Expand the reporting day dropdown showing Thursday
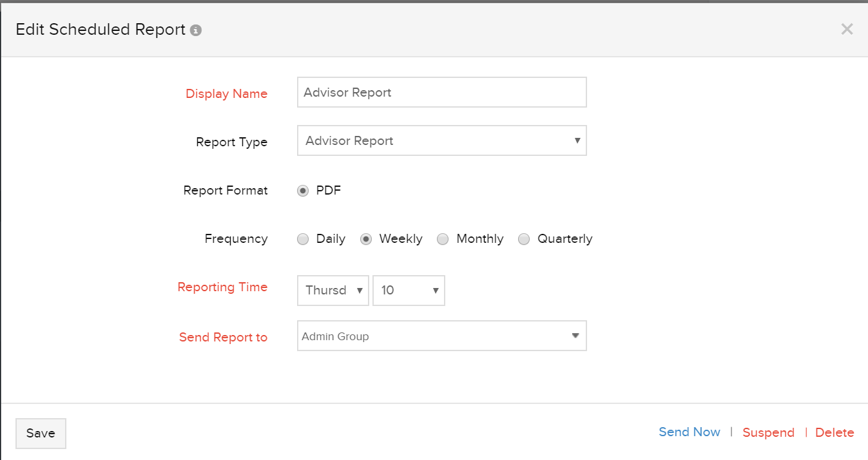This screenshot has height=460, width=868. [333, 291]
